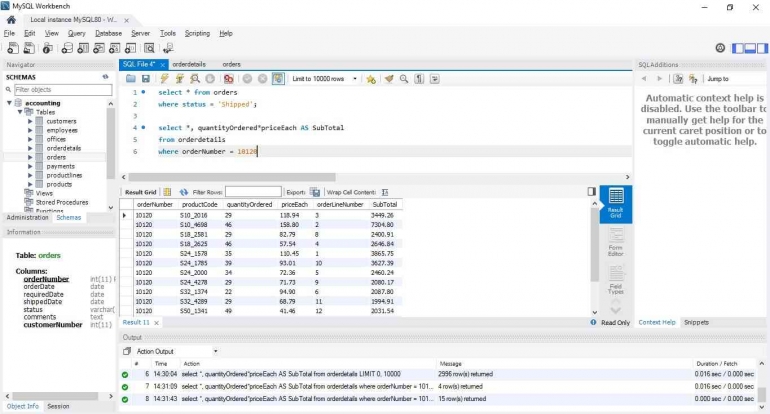Open SQL script file in main toolbar
The image size is (770, 414).
(29, 48)
